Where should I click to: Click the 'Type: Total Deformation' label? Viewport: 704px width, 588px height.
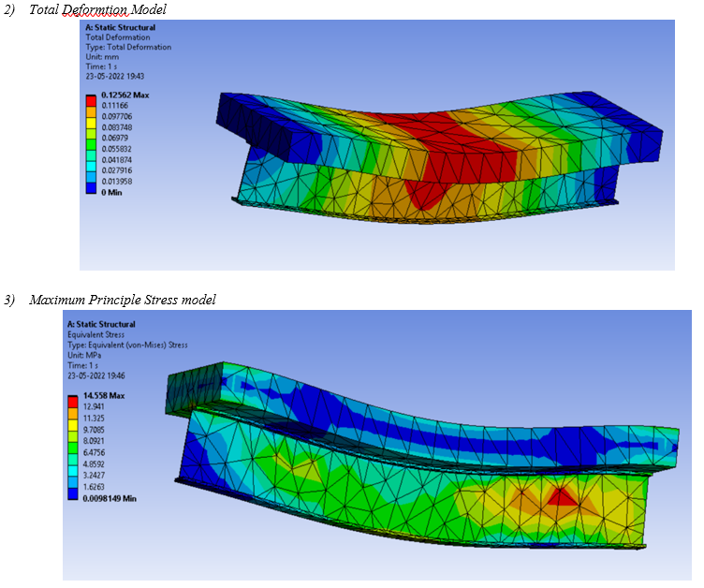(128, 47)
